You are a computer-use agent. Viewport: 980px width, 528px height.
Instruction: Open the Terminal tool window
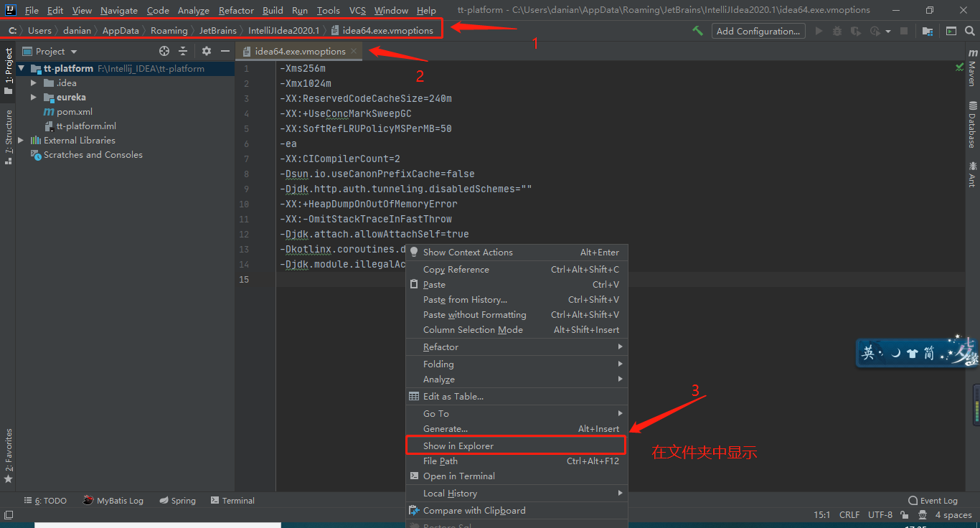pos(232,501)
